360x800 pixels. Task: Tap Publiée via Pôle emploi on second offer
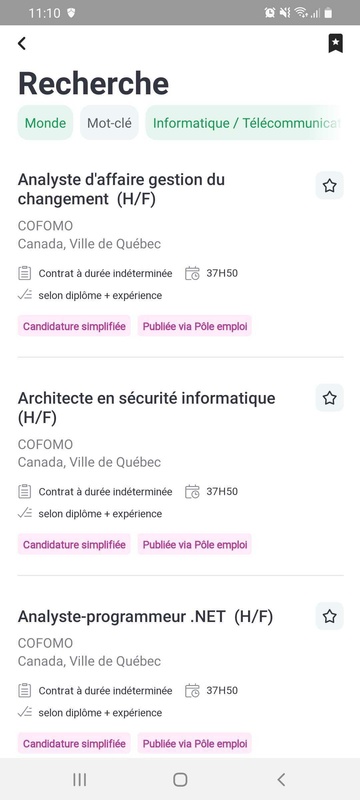point(195,545)
